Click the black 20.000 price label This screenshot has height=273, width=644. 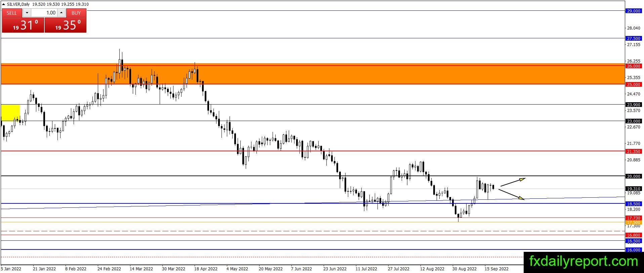634,176
